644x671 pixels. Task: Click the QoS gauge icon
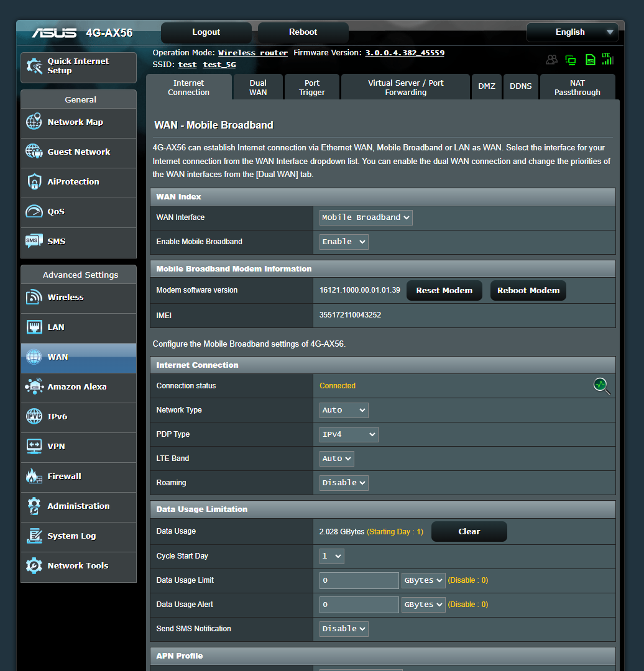tap(34, 211)
